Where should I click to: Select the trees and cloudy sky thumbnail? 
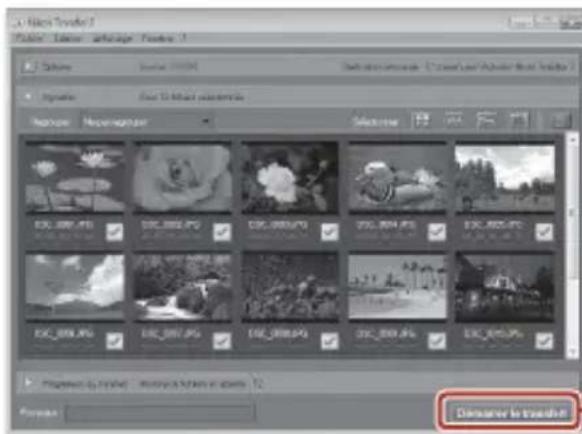[x=505, y=177]
